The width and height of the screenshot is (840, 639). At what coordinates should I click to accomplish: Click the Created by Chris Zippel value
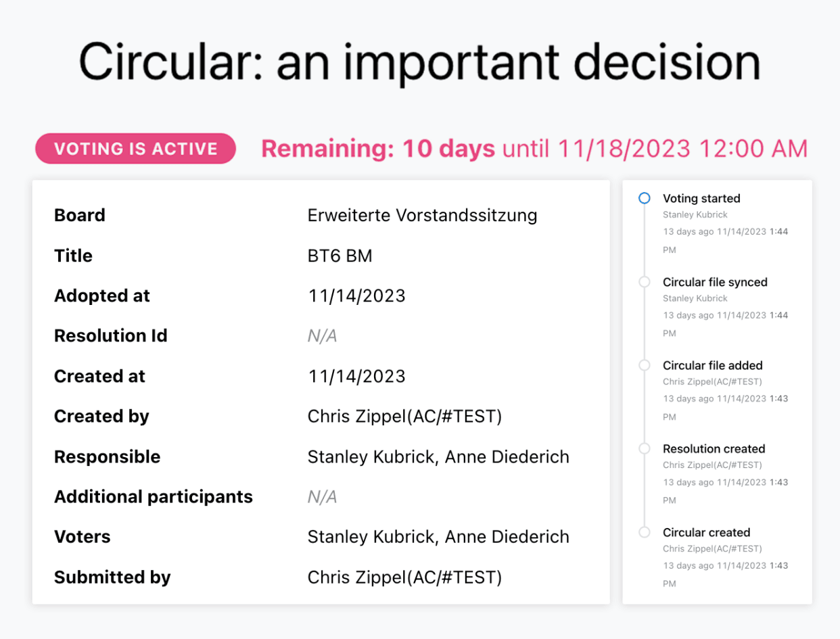(404, 417)
